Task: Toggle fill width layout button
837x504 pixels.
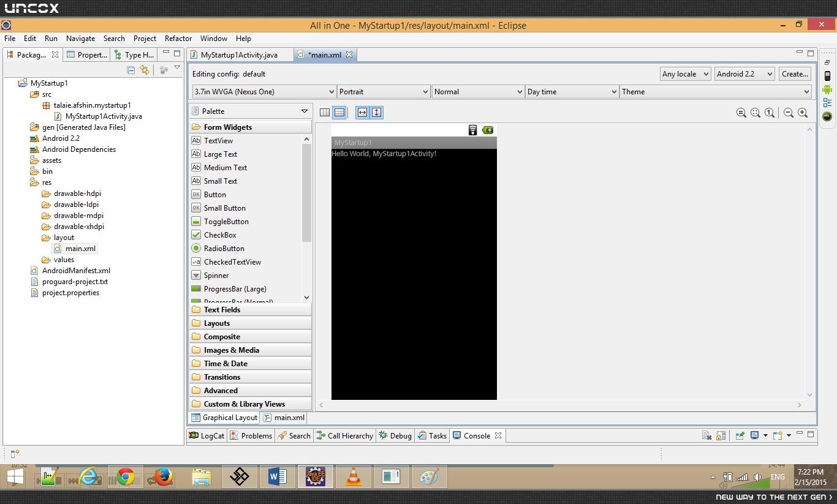Action: (x=362, y=113)
